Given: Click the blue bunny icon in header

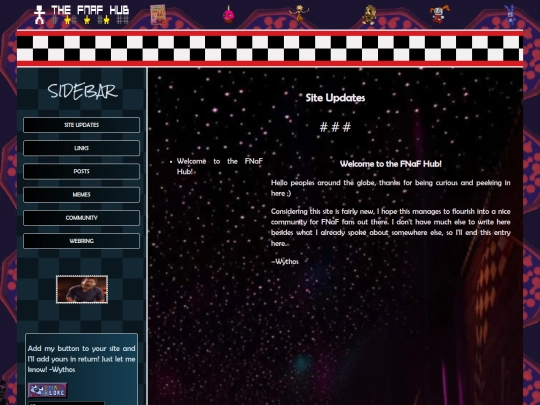Looking at the screenshot, I should click(510, 14).
